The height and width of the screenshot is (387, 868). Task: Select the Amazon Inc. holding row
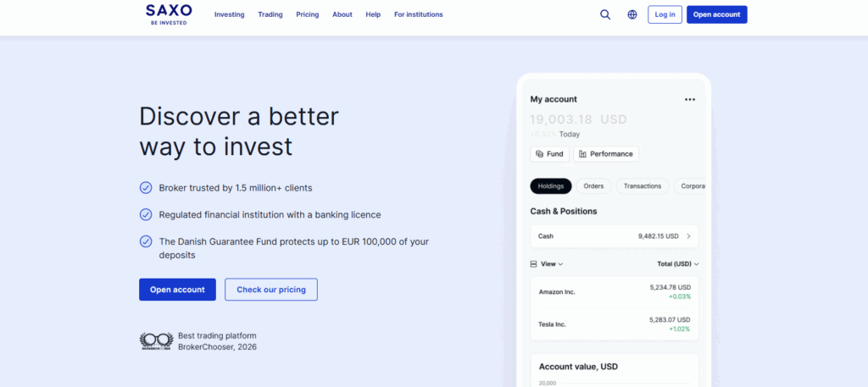[x=615, y=291]
